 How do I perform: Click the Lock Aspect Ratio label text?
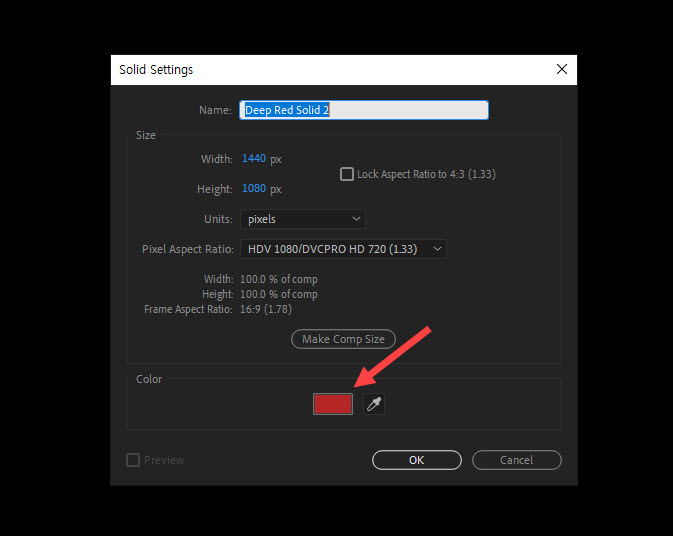[426, 174]
